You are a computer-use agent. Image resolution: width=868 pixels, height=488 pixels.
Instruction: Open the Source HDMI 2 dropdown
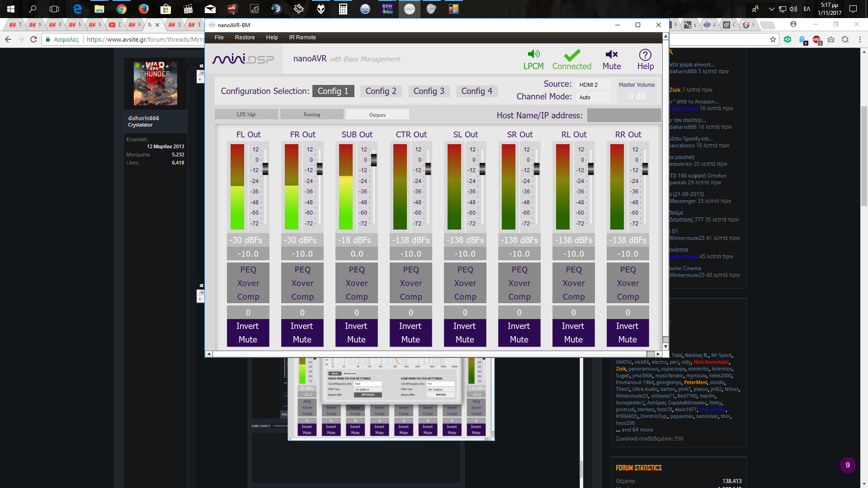click(x=593, y=84)
